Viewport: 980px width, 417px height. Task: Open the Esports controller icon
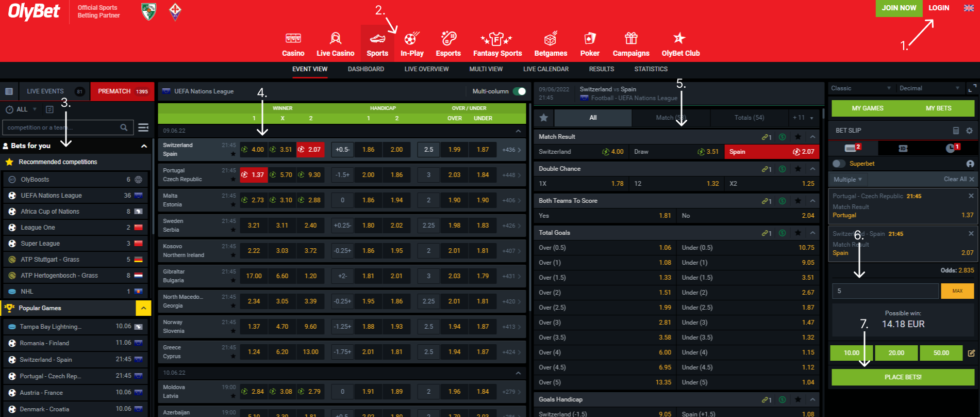point(449,39)
